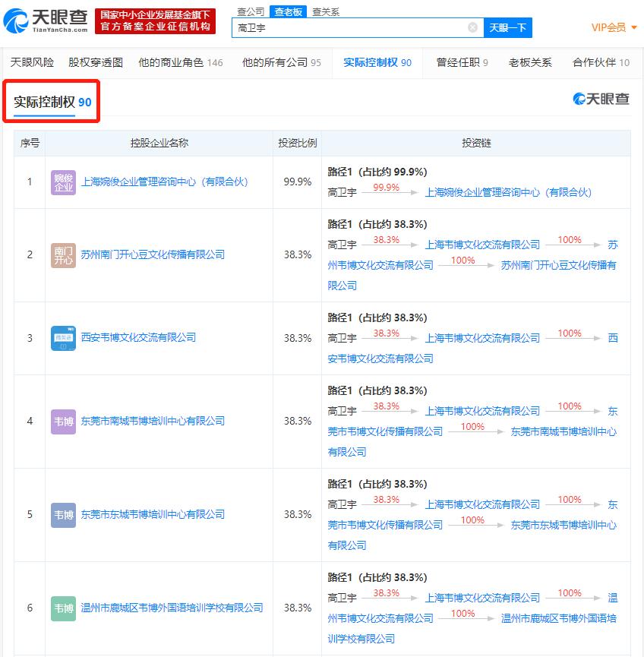644x657 pixels.
Task: Open the 韦博 logo for 东莞市南城 row
Action: (63, 422)
